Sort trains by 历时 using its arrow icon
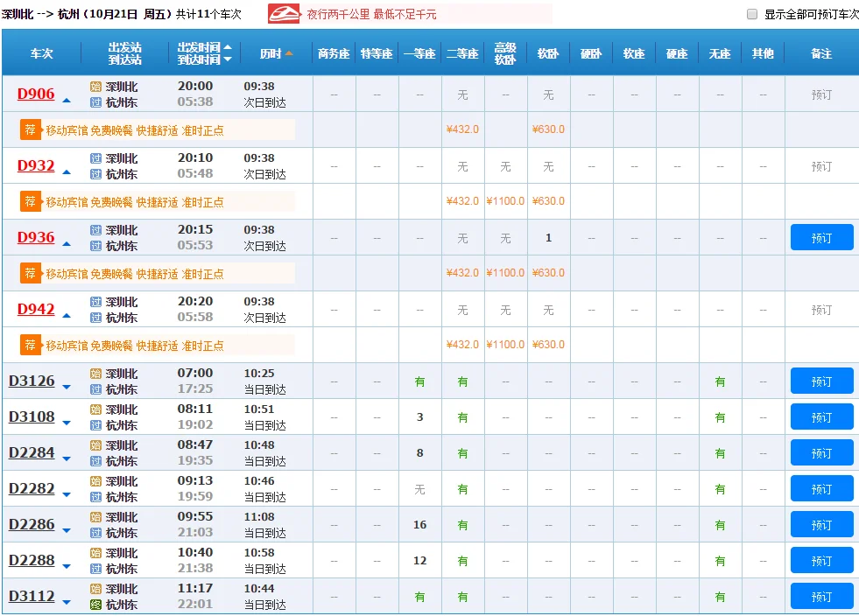This screenshot has height=616, width=859. pyautogui.click(x=288, y=53)
